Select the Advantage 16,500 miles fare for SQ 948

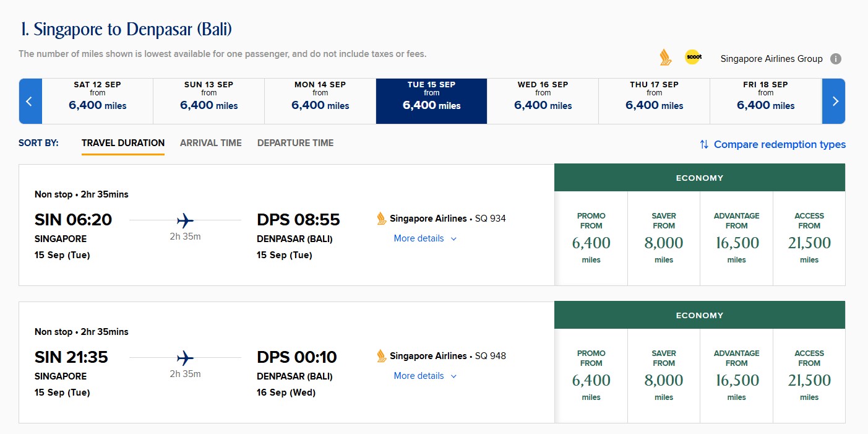point(736,376)
